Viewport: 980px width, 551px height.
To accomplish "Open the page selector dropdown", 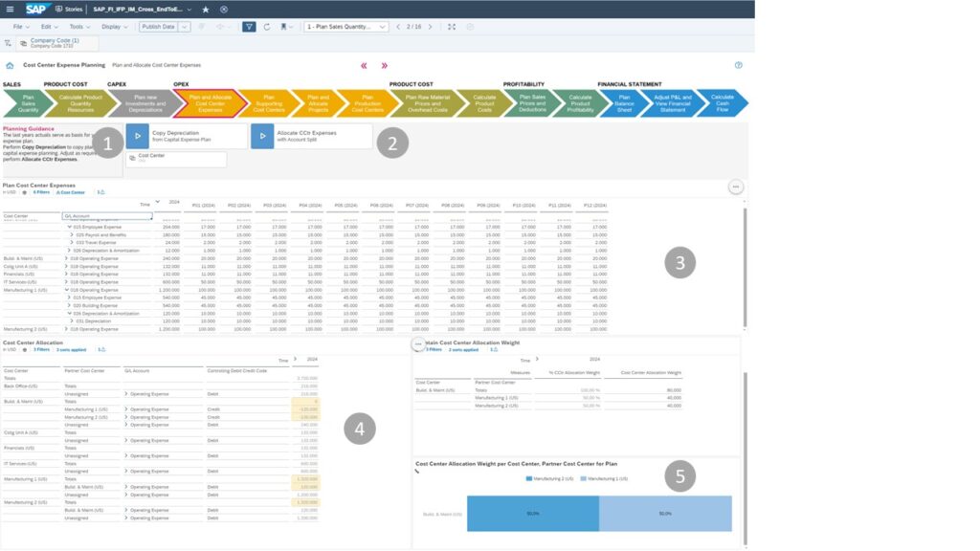I will 345,27.
